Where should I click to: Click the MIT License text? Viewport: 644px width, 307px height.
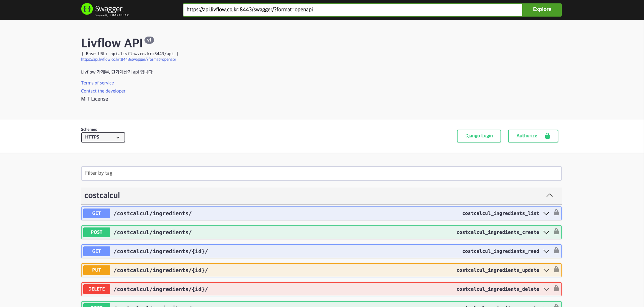(x=95, y=99)
